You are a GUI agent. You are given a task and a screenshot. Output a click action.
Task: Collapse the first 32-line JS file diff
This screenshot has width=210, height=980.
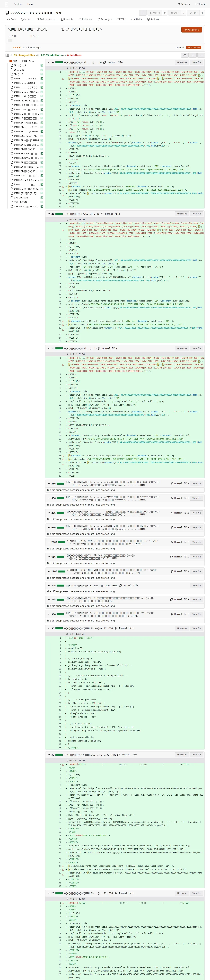(x=49, y=62)
